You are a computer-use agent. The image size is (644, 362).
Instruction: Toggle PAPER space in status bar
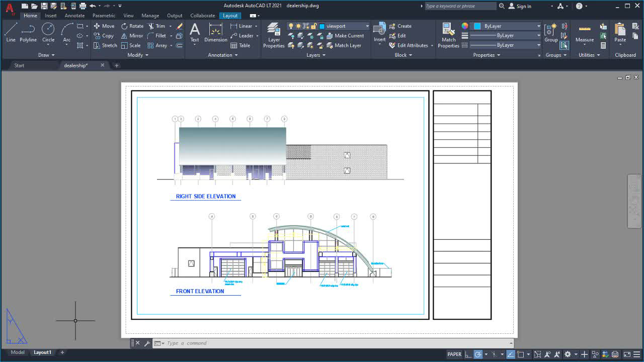pyautogui.click(x=454, y=354)
